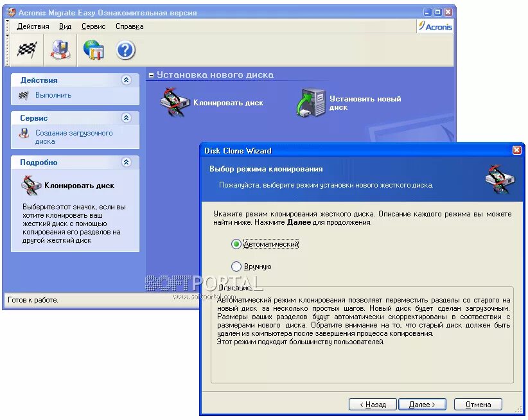Click the flag icon next to Выполнить
The width and height of the screenshot is (528, 420).
click(24, 96)
